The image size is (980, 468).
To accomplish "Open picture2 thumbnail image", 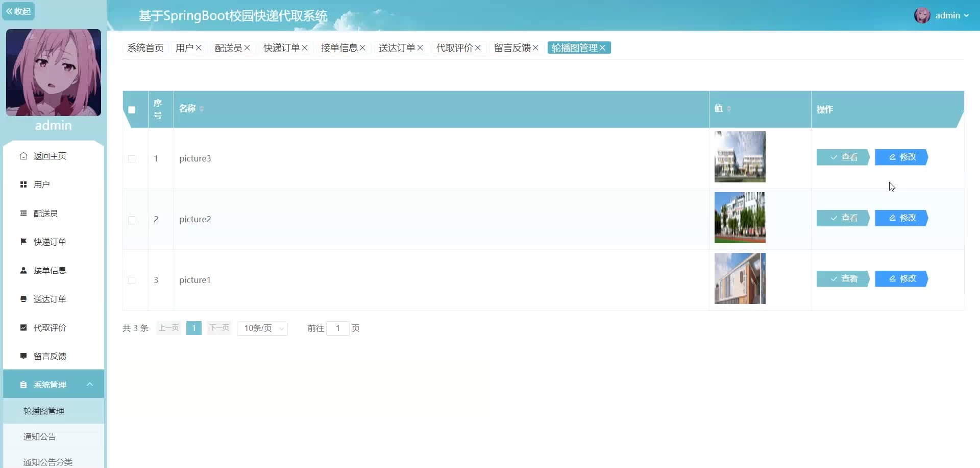I will coord(740,218).
